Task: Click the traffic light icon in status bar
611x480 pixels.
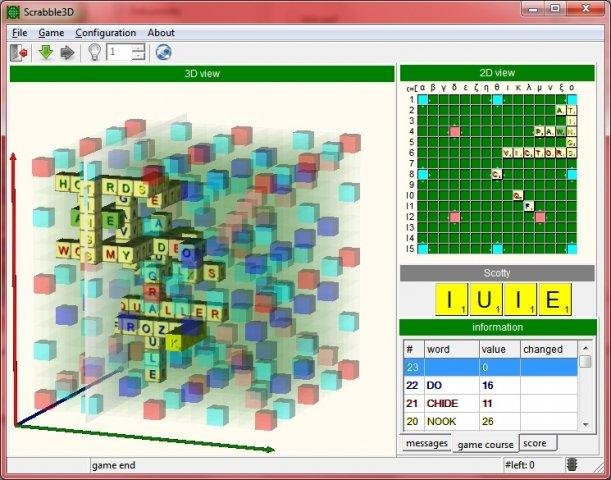Action: point(572,465)
